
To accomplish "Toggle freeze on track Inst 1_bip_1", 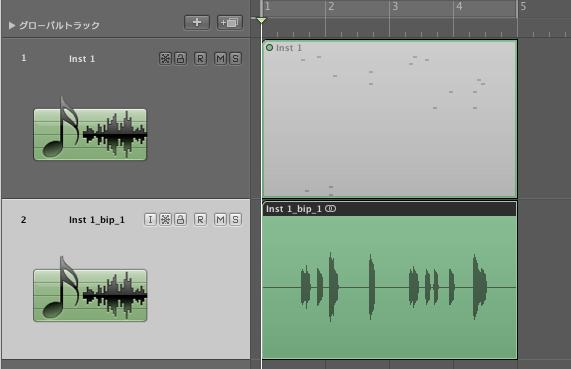I will point(165,219).
